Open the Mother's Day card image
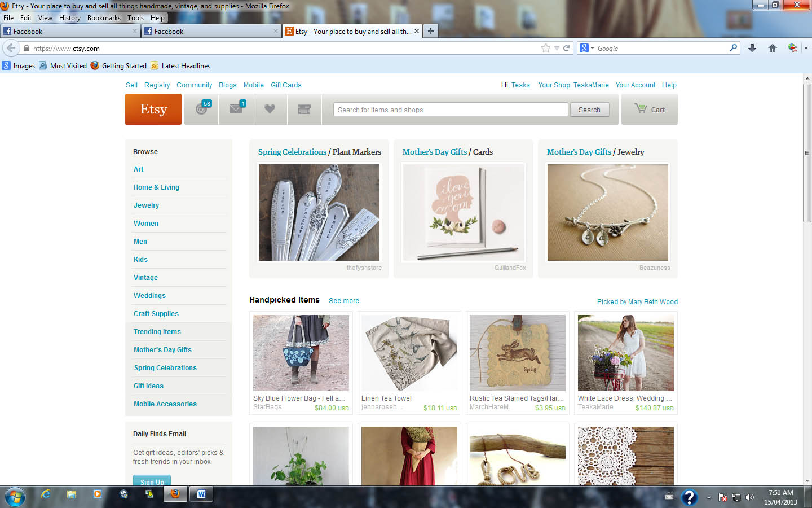 coord(464,212)
